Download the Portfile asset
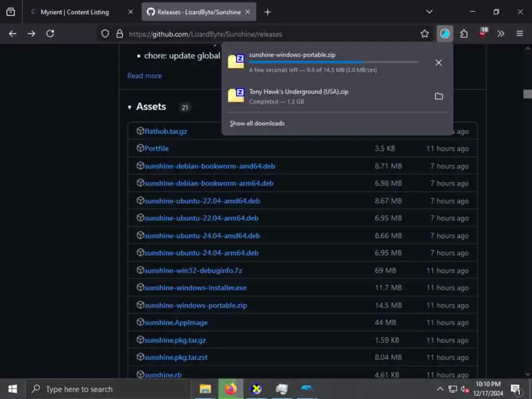The height and width of the screenshot is (399, 532). [x=156, y=149]
